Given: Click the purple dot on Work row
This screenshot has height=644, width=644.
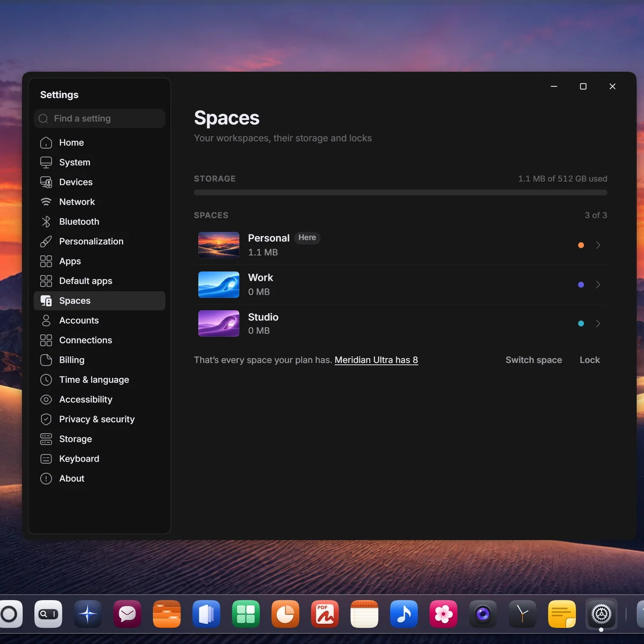Looking at the screenshot, I should coord(581,285).
